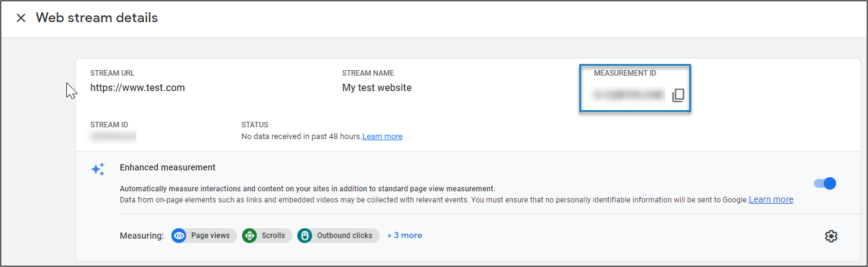The width and height of the screenshot is (868, 267).
Task: Click the stream URL https://www.test.com
Action: [138, 87]
